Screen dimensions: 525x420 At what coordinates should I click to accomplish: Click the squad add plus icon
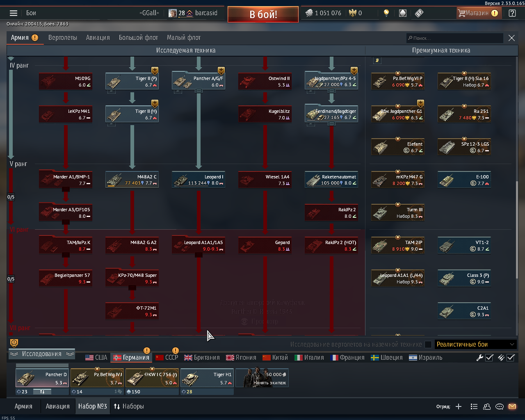[459, 406]
